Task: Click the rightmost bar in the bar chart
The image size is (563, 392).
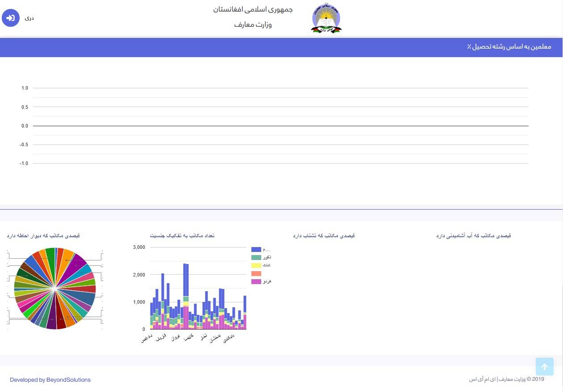Action: 245,308
